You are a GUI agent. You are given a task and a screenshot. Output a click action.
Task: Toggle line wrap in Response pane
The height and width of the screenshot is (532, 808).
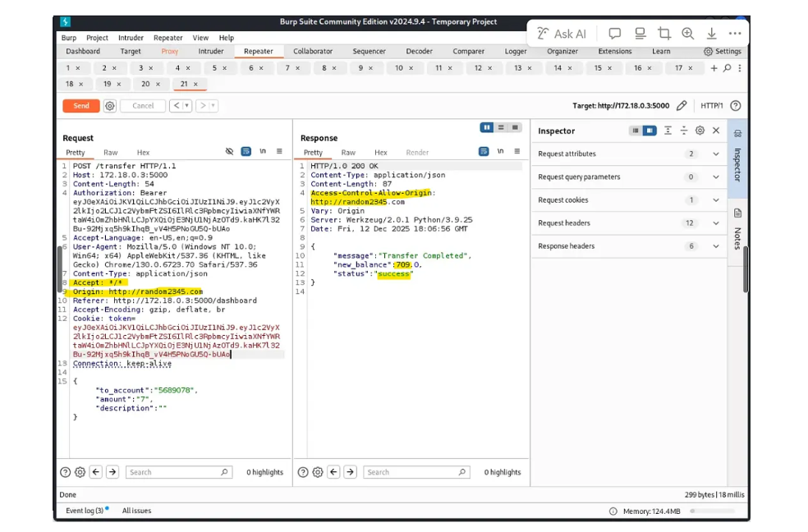[484, 151]
